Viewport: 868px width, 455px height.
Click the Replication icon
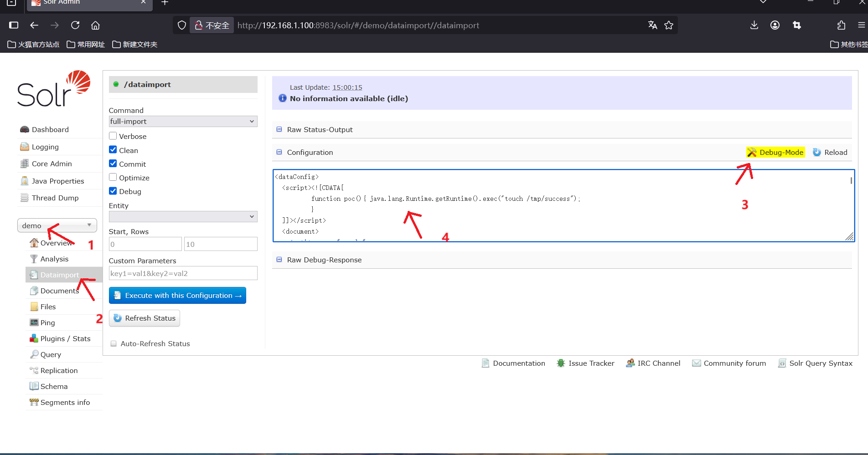coord(34,370)
